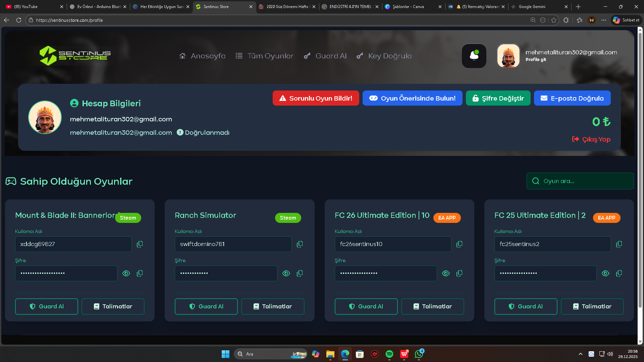Add this page to favorites

tap(554, 20)
